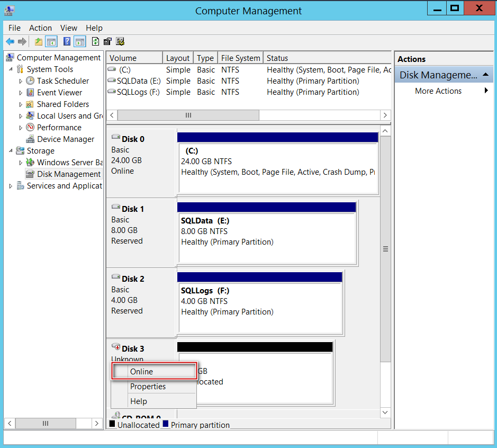The image size is (497, 448).
Task: Click the blue Back arrow in toolbar
Action: click(x=10, y=42)
